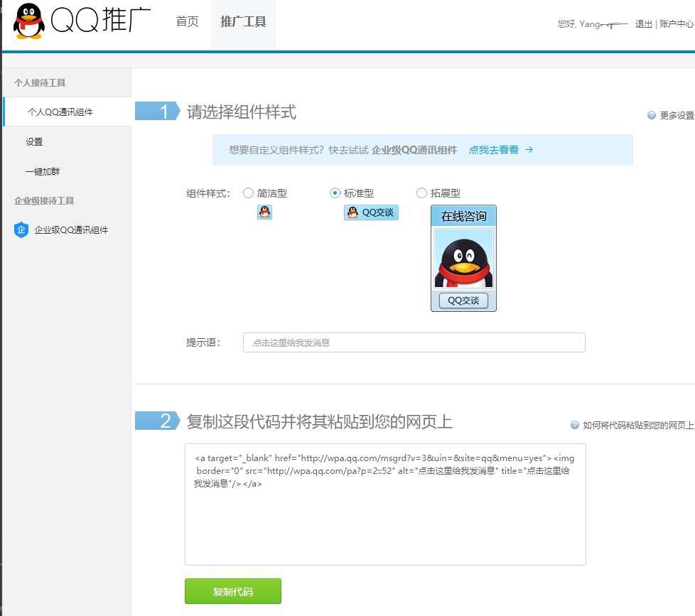Click the arrow after 点我去看看
Screen dimensions: 695x616
(529, 150)
